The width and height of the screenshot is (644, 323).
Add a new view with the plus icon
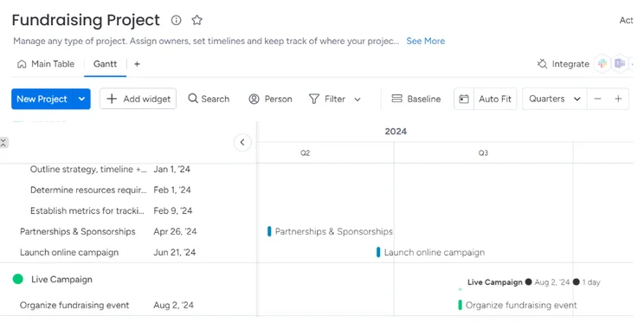pos(137,64)
